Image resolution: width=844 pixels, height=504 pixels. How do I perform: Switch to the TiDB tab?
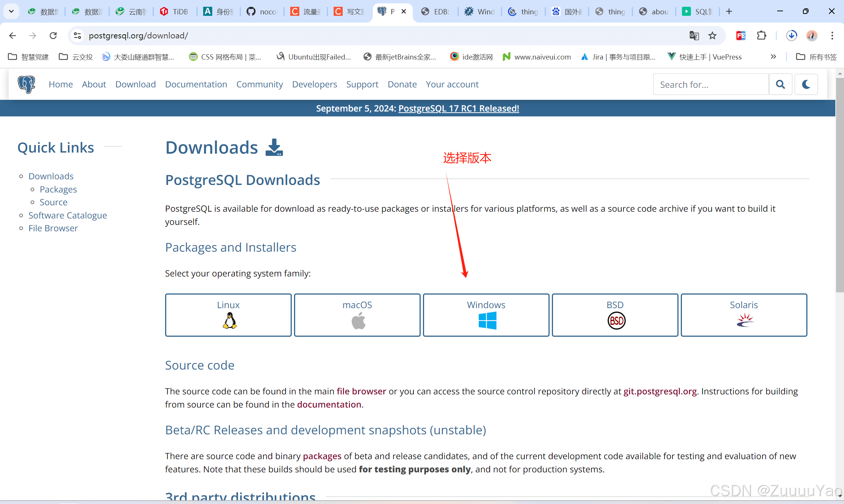coord(175,11)
